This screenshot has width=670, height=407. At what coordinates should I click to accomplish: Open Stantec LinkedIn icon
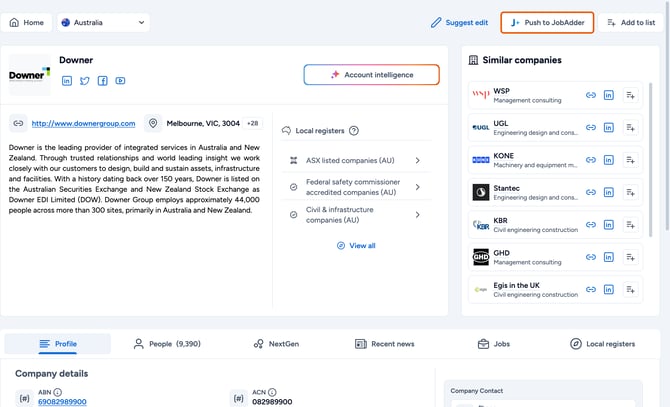pos(608,193)
